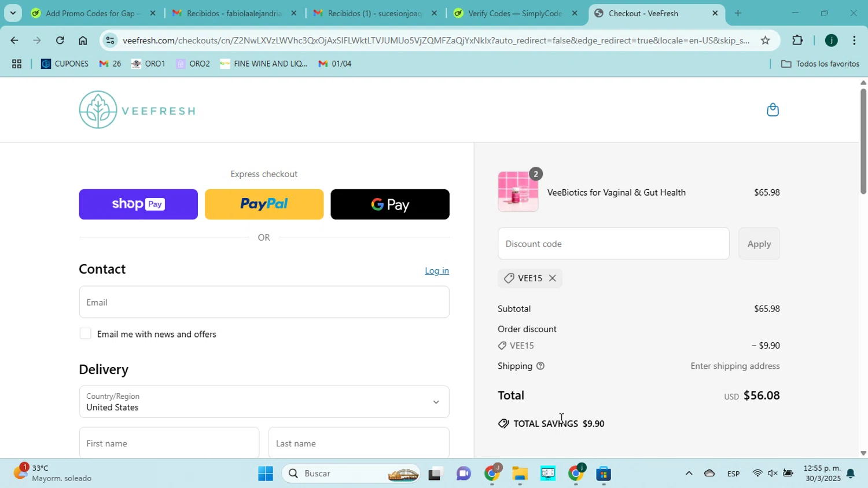The width and height of the screenshot is (868, 488).
Task: Open the Chrome profile avatar
Action: 831,41
